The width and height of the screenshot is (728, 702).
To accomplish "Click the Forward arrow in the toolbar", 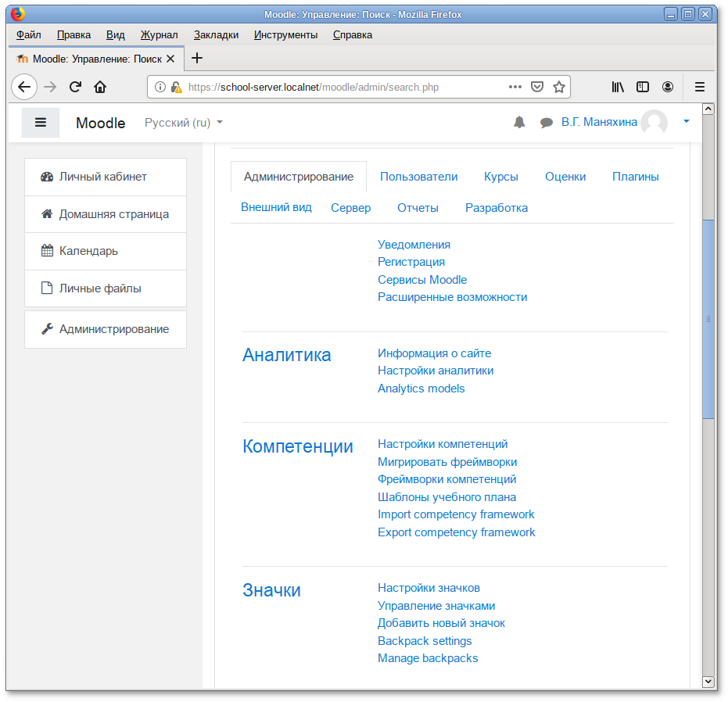I will [50, 87].
